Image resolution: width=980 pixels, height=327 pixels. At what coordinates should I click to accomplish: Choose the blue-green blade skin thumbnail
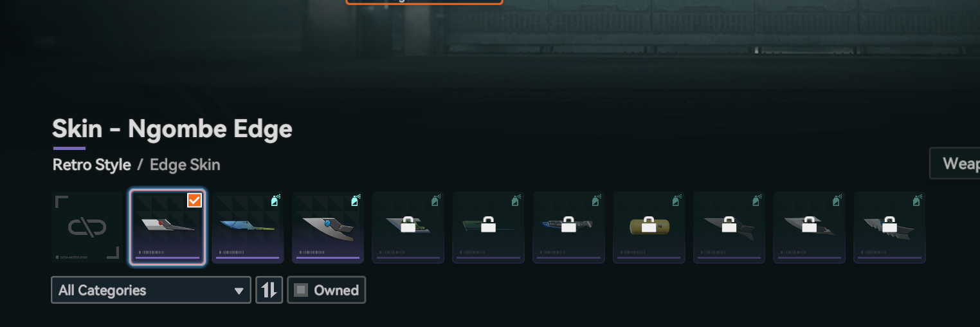pos(248,227)
